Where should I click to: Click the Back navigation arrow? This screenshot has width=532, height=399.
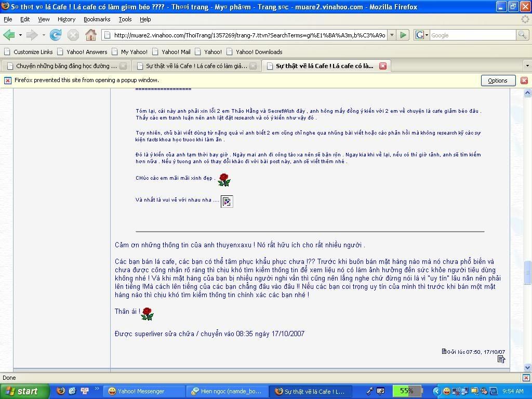pyautogui.click(x=9, y=35)
